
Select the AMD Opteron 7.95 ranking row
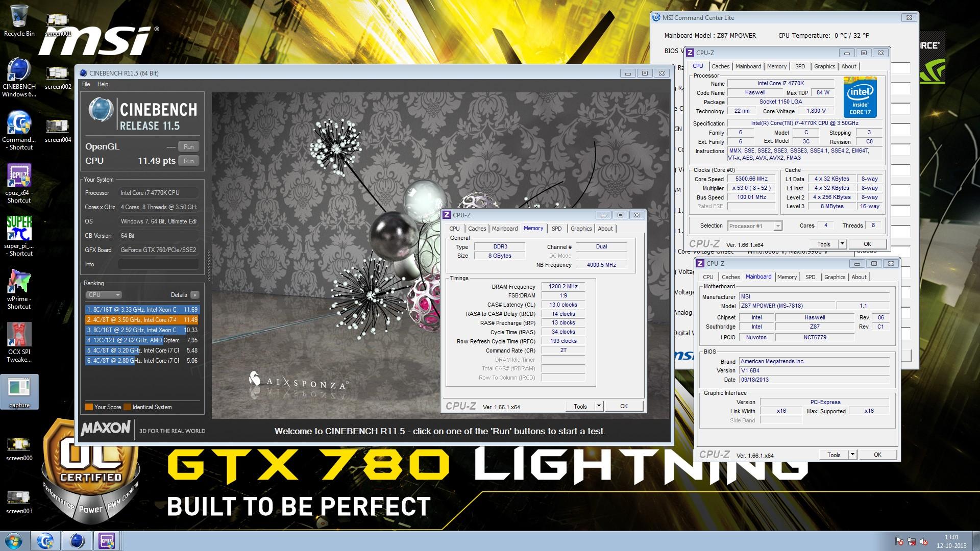click(x=142, y=340)
